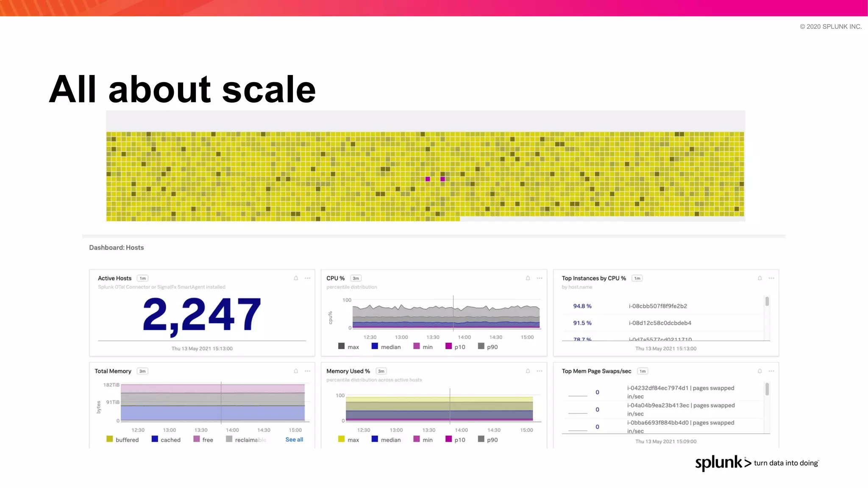Click the alert bell on CPU % chart
868x488 pixels.
tap(528, 278)
